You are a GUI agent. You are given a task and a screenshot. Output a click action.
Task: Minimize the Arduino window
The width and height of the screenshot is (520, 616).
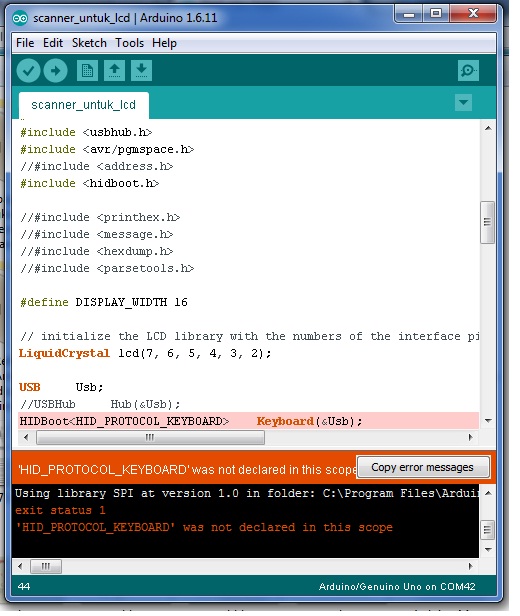(x=409, y=15)
